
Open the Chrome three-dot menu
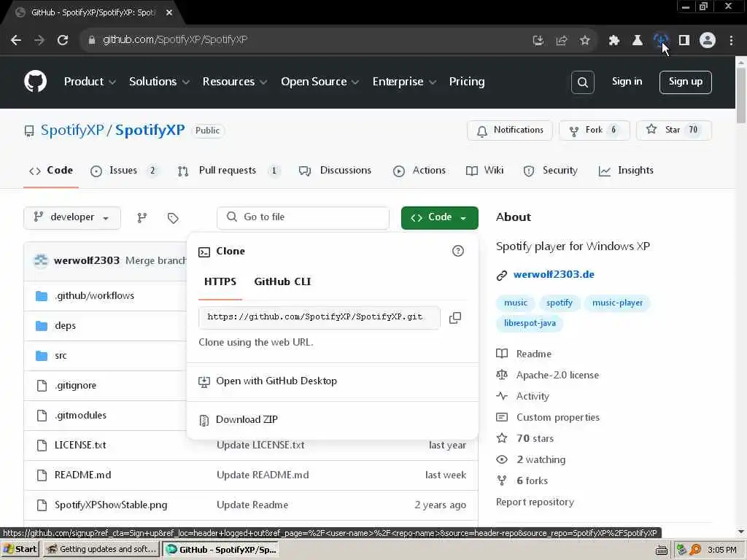coord(731,41)
